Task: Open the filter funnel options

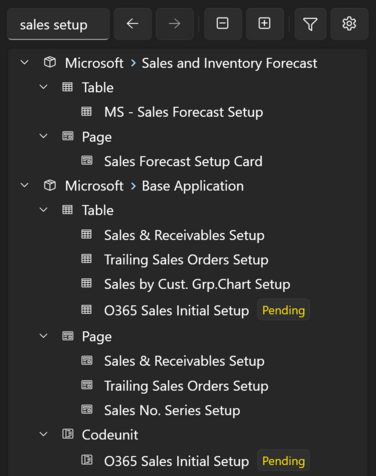Action: coord(310,24)
